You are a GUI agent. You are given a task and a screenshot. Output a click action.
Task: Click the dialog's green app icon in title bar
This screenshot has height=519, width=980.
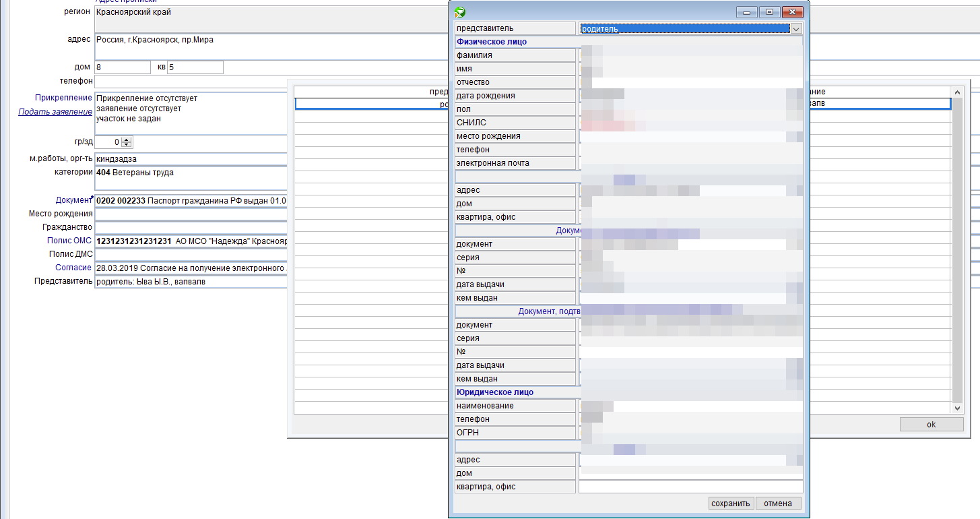[x=460, y=11]
